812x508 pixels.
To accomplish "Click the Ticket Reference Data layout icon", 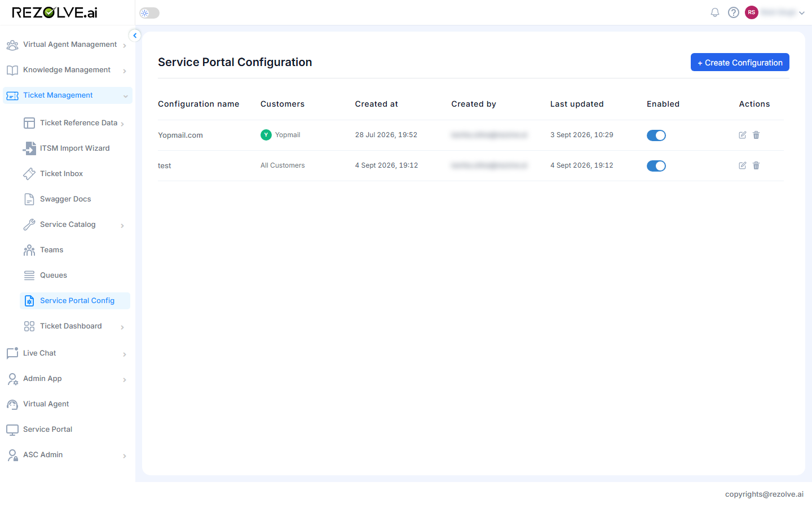I will [29, 123].
